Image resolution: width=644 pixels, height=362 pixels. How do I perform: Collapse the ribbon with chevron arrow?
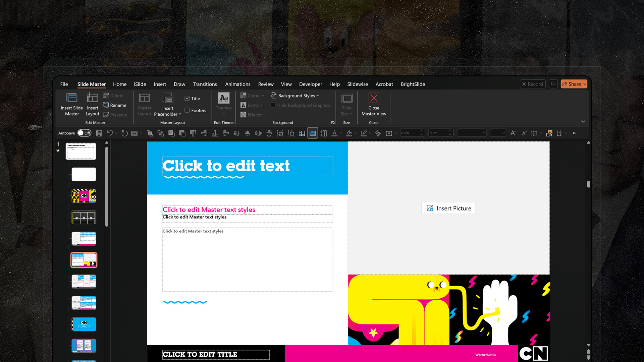pyautogui.click(x=583, y=121)
